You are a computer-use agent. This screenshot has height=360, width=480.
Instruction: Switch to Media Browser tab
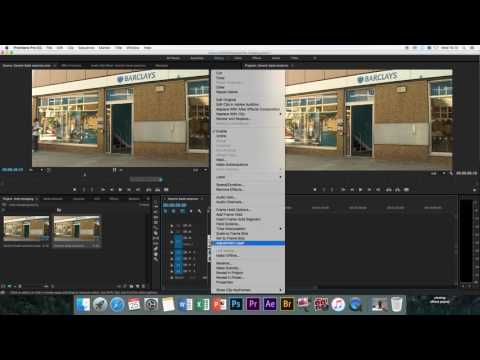53,199
